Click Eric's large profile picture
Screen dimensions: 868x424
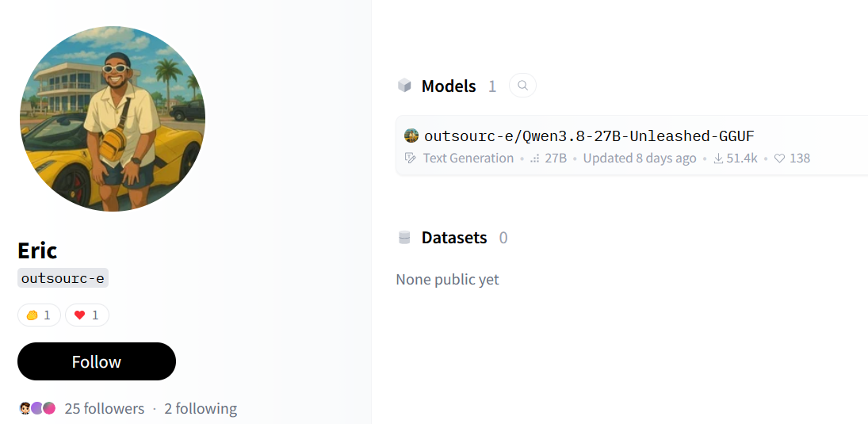pyautogui.click(x=113, y=118)
